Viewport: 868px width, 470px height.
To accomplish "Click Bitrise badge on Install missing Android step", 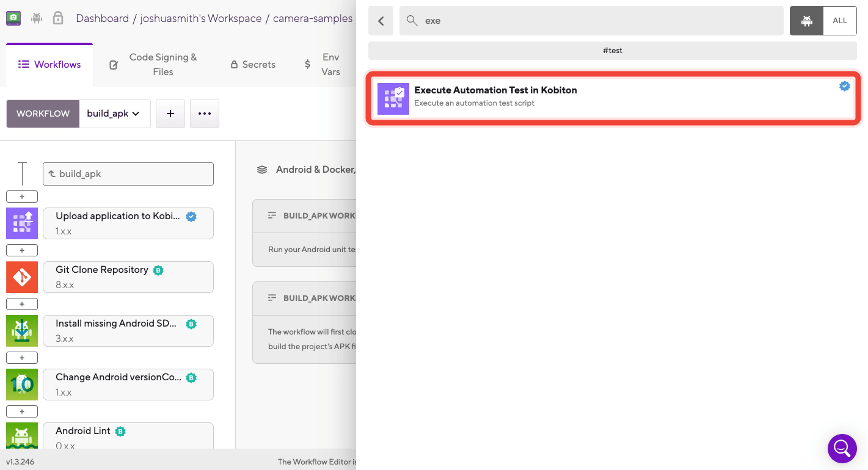I will point(191,324).
